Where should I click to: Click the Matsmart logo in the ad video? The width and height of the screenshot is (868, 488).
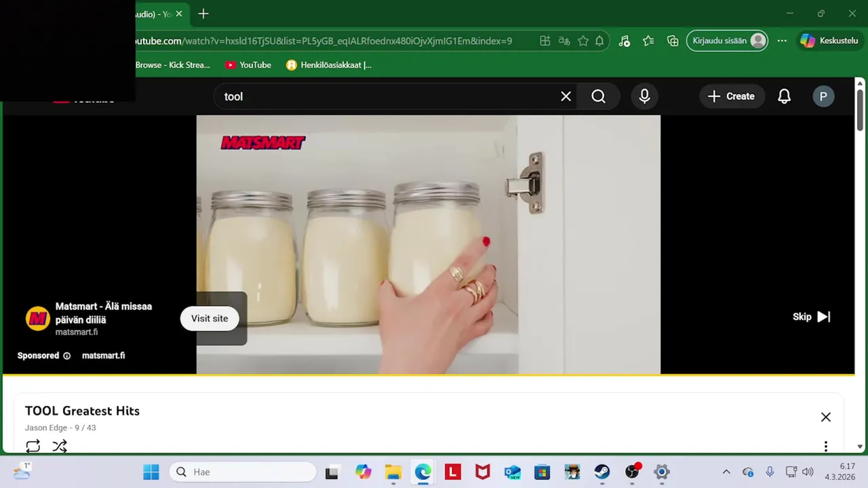click(x=262, y=142)
